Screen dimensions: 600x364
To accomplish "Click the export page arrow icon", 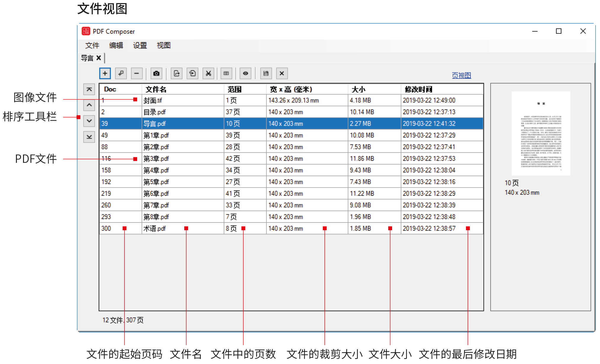I will (x=177, y=73).
